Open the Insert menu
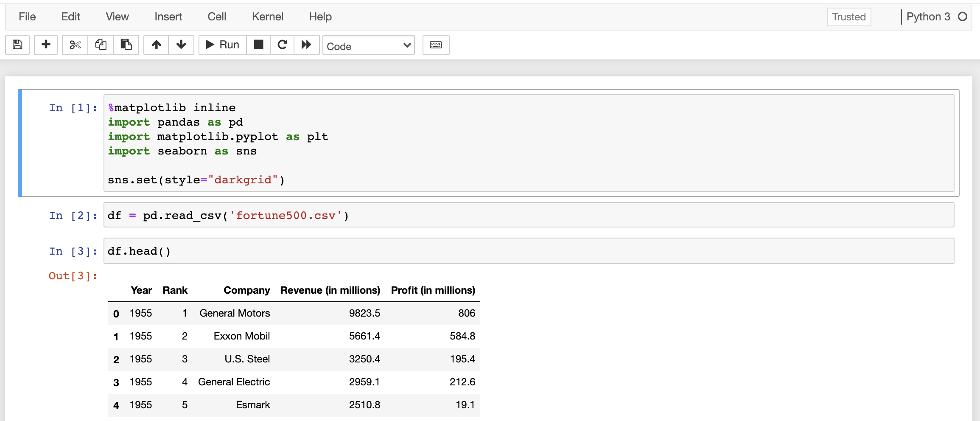 pyautogui.click(x=168, y=17)
